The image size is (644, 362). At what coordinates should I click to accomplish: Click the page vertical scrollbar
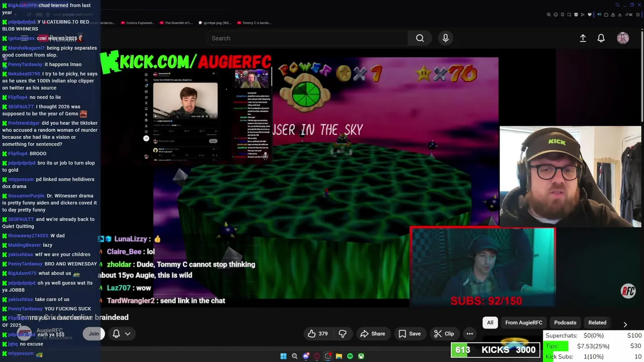[642, 75]
